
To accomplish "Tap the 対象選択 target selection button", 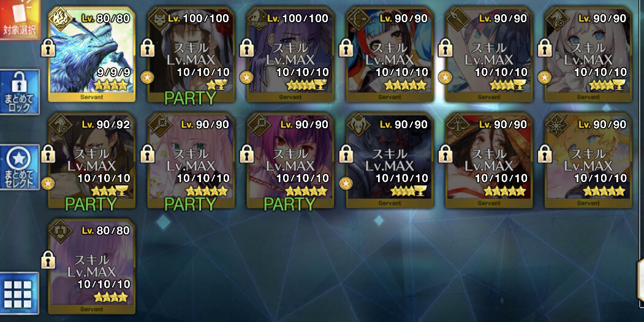I will [20, 20].
